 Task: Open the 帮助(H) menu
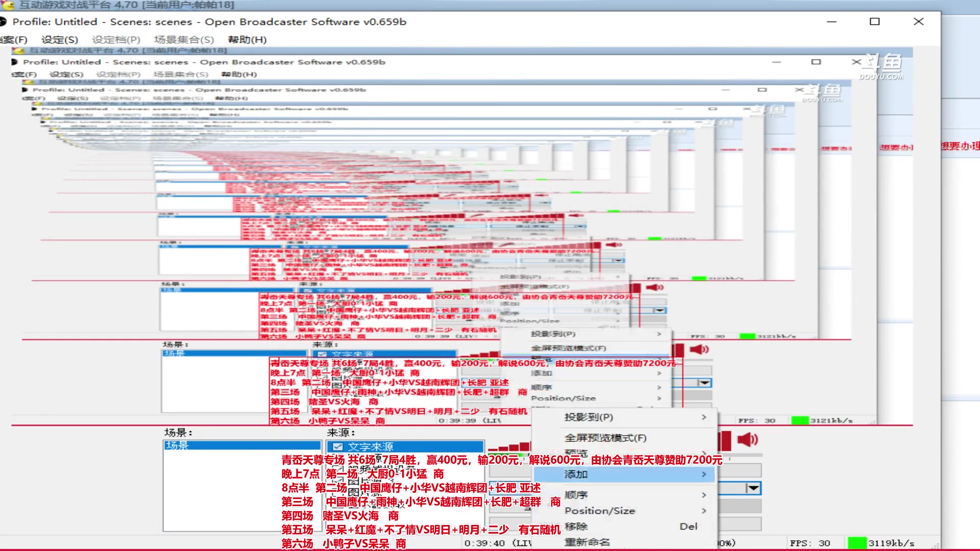(x=247, y=40)
